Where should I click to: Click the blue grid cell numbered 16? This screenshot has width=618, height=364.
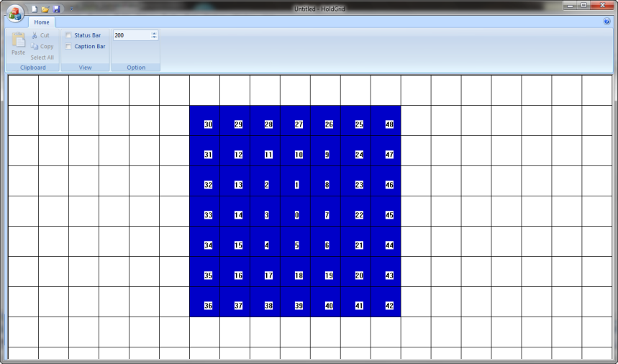(235, 271)
